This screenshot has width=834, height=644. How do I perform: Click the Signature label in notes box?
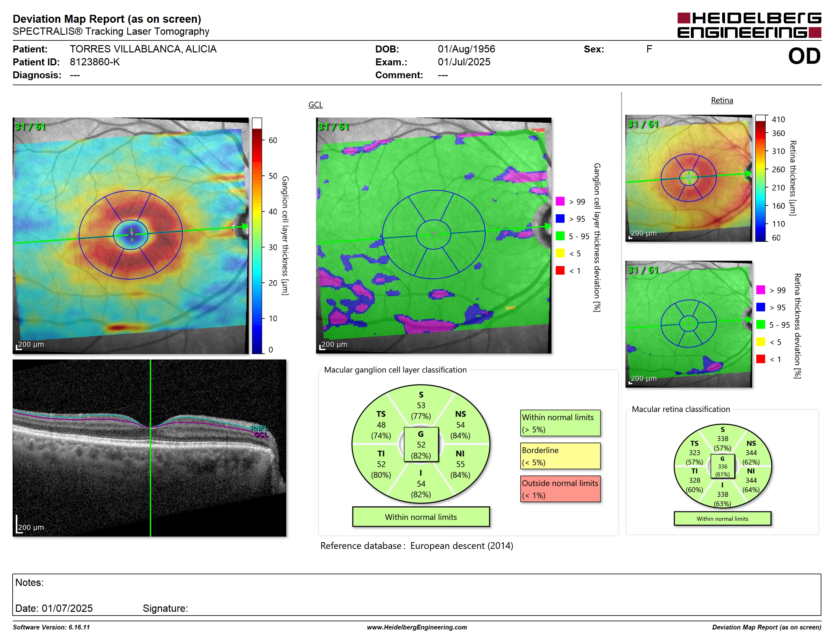(x=165, y=608)
